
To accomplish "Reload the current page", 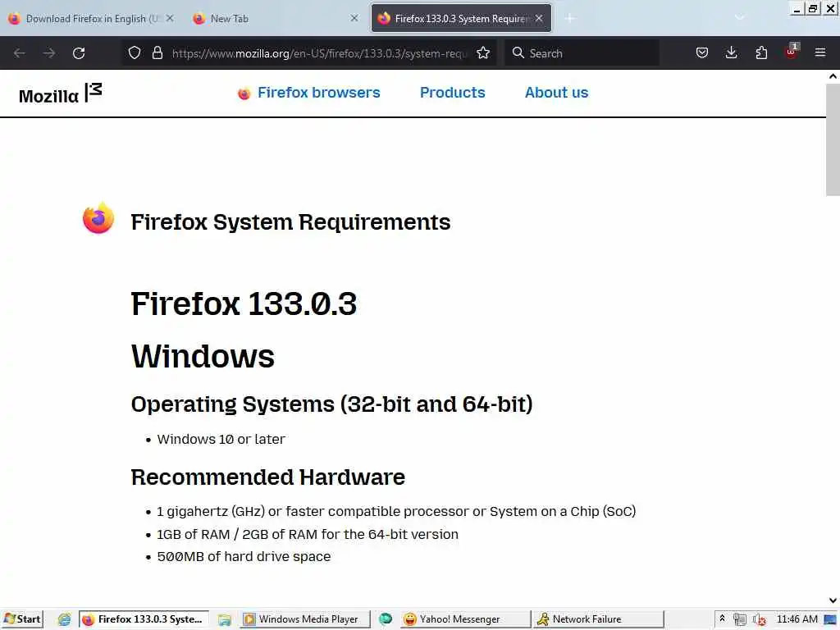I will click(79, 53).
